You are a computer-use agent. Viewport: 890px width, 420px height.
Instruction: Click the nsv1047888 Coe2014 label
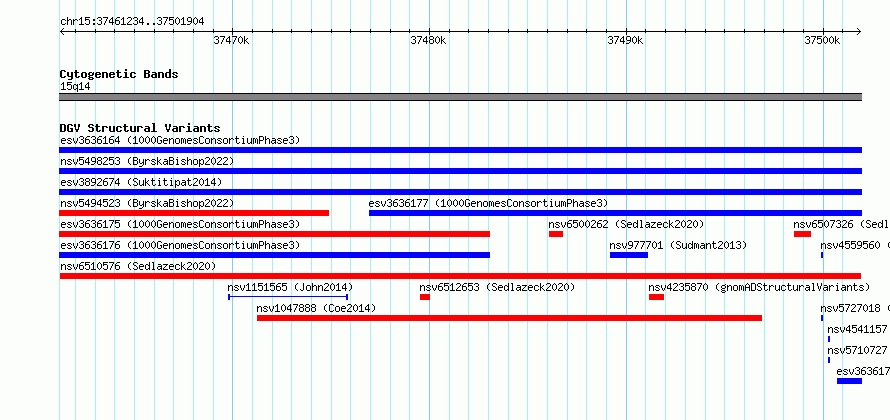(316, 308)
